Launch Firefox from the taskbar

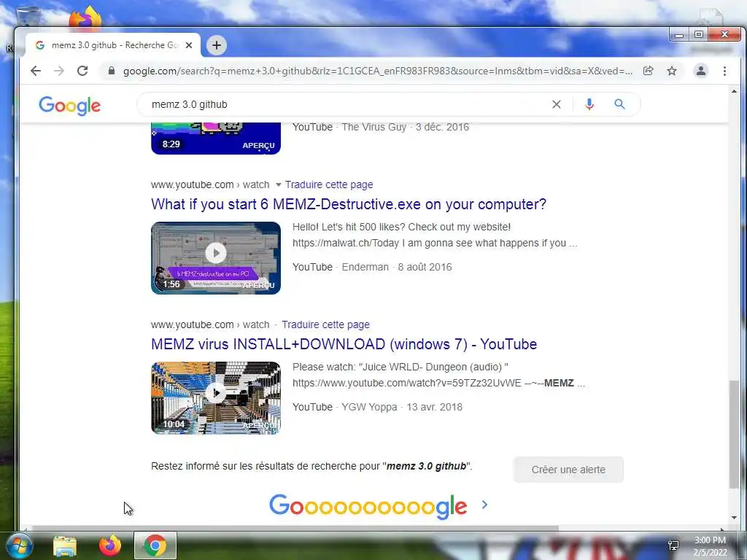110,545
